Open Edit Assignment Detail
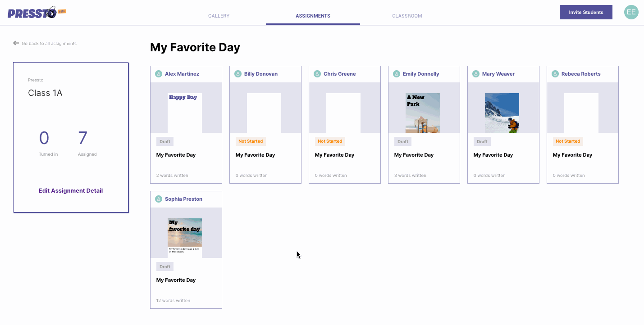644x325 pixels. tap(71, 190)
